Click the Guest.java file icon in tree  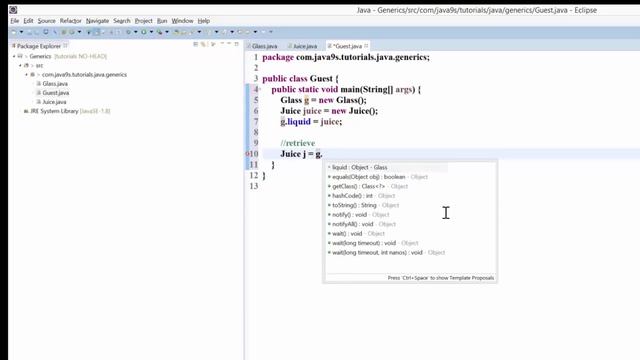click(39, 93)
